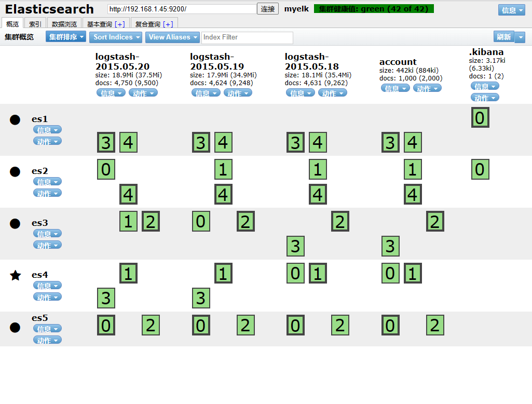The height and width of the screenshot is (404, 532).
Task: Open 信息 dropdown for node es3
Action: pyautogui.click(x=48, y=234)
